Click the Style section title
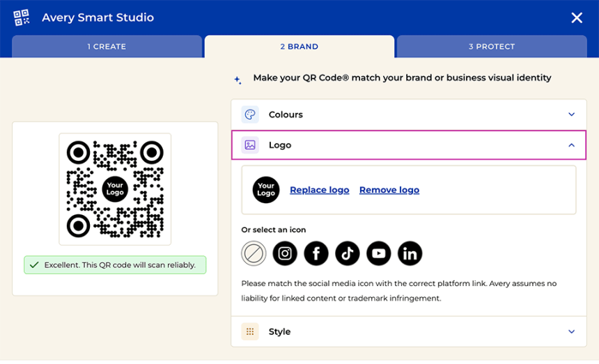The width and height of the screenshot is (599, 364). click(279, 331)
